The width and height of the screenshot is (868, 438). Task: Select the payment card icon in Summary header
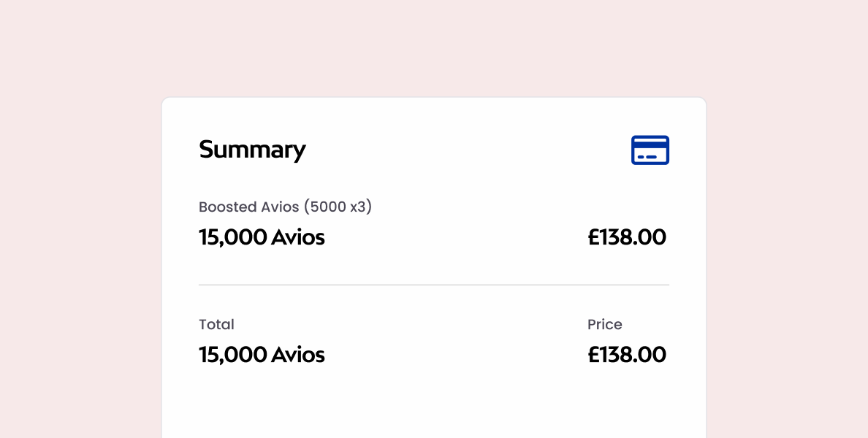click(x=650, y=150)
